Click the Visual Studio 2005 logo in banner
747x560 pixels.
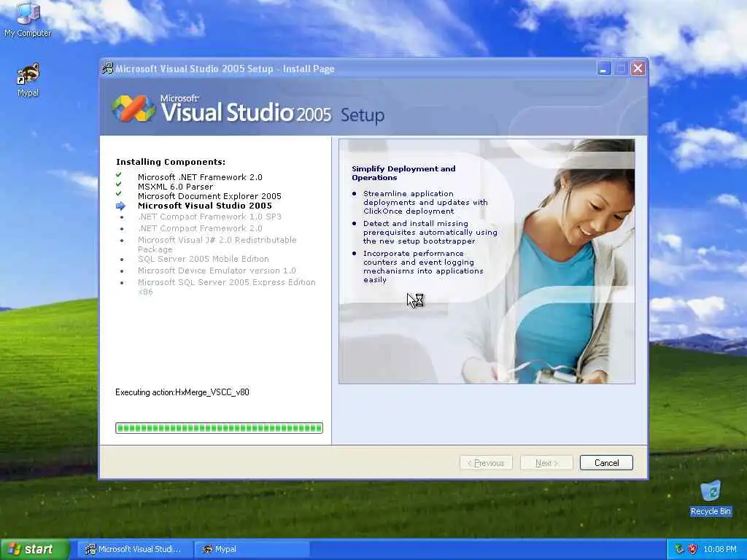tap(133, 108)
